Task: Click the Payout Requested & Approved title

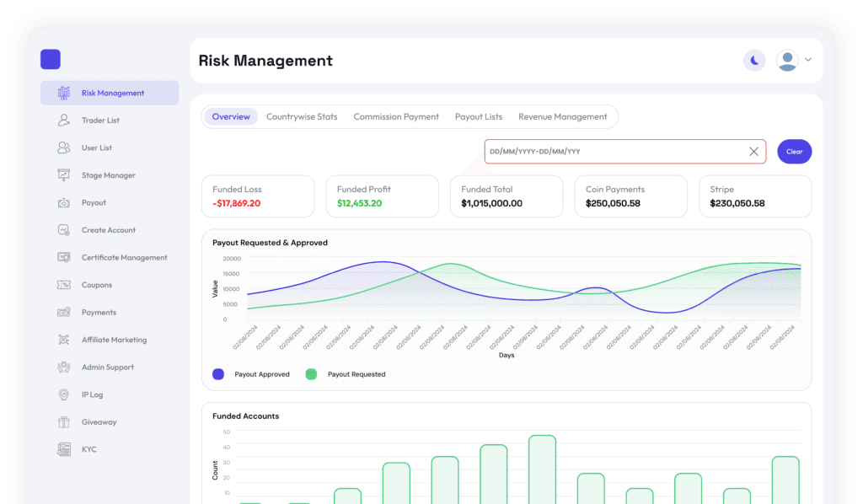Action: [x=270, y=243]
